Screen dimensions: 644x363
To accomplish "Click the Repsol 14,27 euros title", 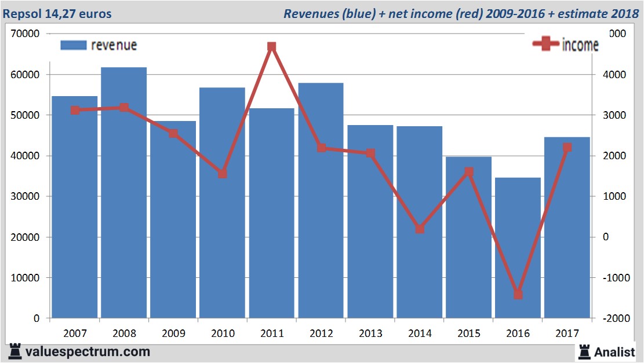I will [57, 13].
